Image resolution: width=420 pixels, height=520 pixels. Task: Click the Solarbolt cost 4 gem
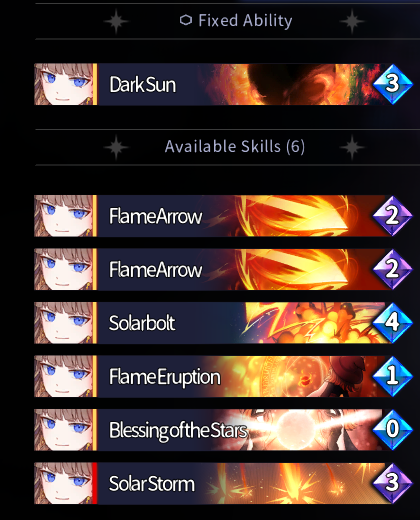(392, 323)
